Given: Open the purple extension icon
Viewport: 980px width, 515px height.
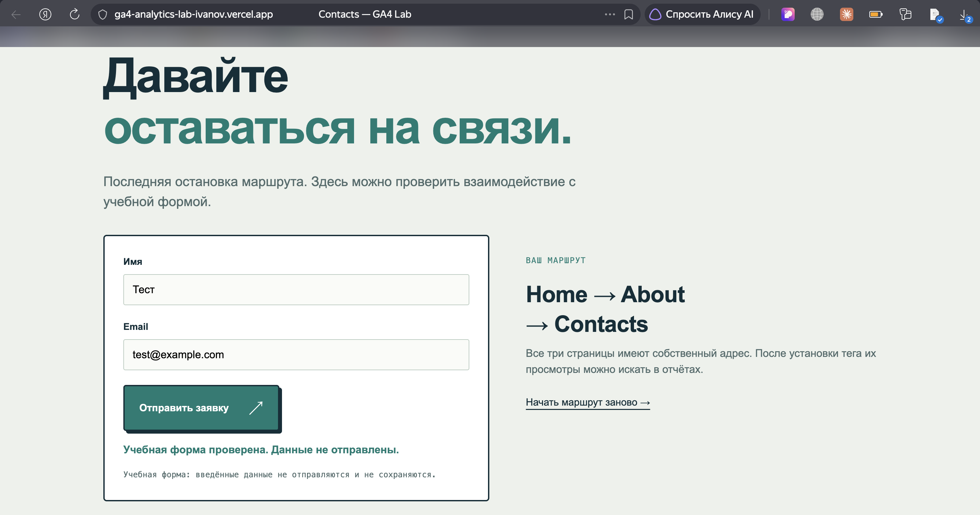Looking at the screenshot, I should click(787, 14).
